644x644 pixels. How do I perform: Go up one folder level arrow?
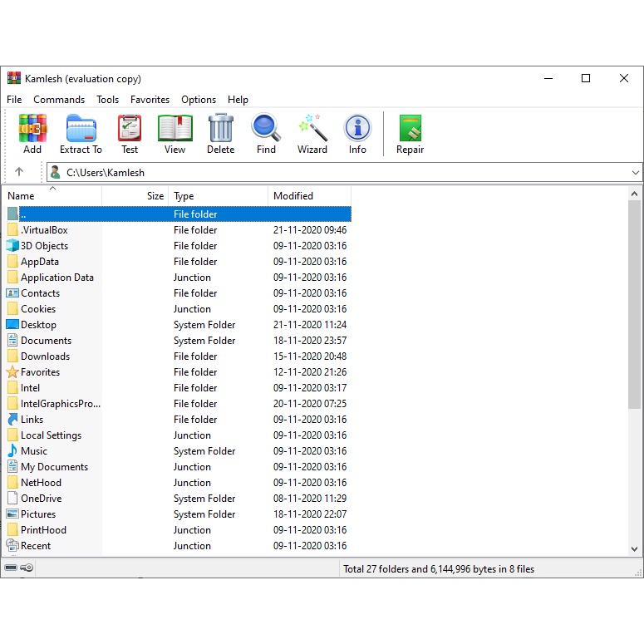coord(19,173)
